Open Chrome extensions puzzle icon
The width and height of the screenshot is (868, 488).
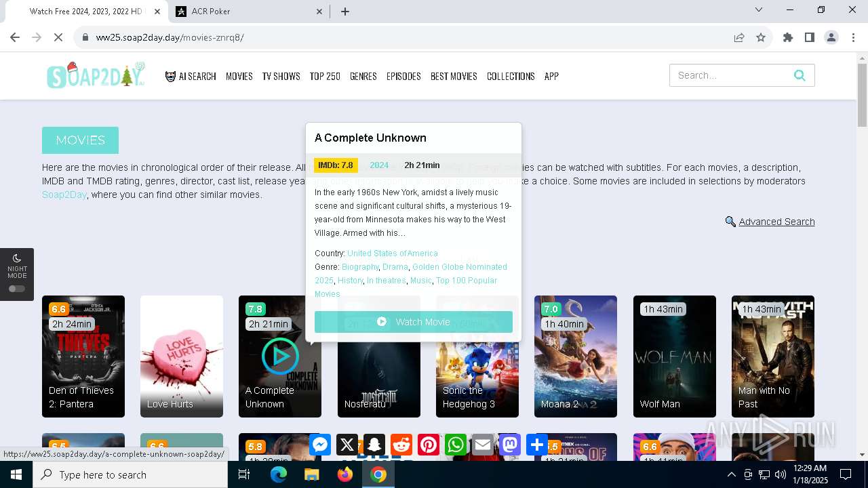(x=788, y=37)
